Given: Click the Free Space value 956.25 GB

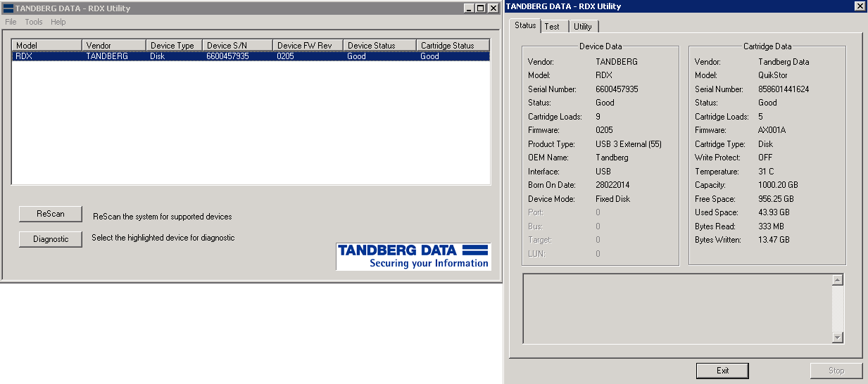Looking at the screenshot, I should (x=775, y=199).
